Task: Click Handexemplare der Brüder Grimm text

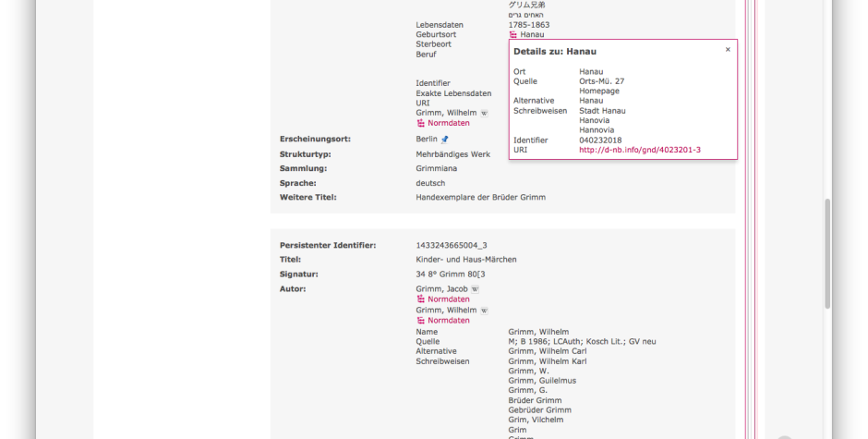Action: (x=480, y=198)
